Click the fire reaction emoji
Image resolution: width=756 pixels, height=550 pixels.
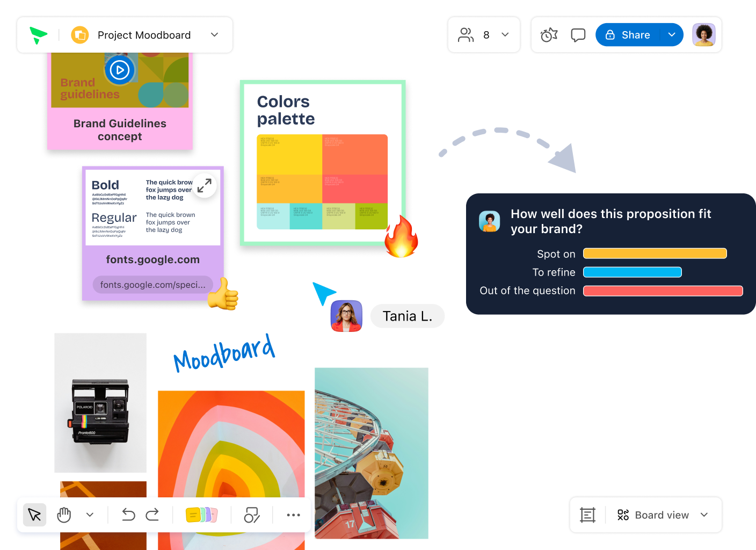click(401, 236)
